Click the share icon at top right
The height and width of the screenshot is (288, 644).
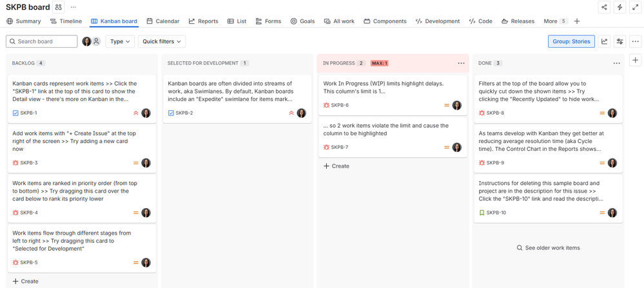604,7
